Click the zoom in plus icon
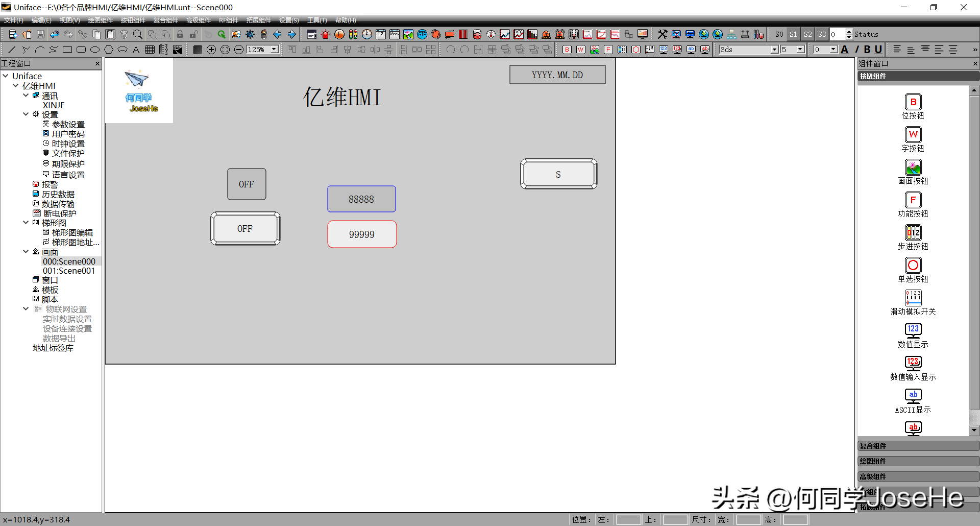The width and height of the screenshot is (980, 526). coord(211,50)
